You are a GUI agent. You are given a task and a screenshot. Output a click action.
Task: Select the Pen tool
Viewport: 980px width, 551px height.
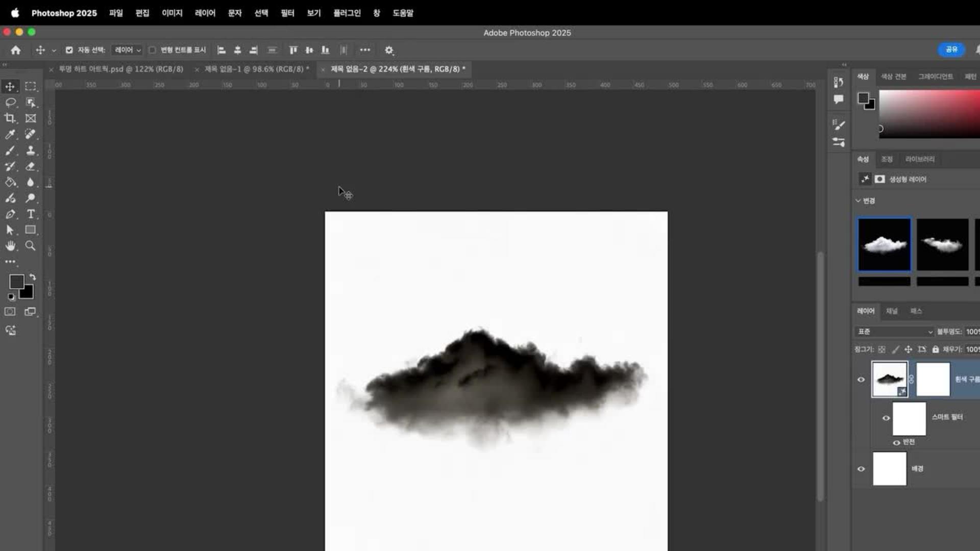point(10,214)
